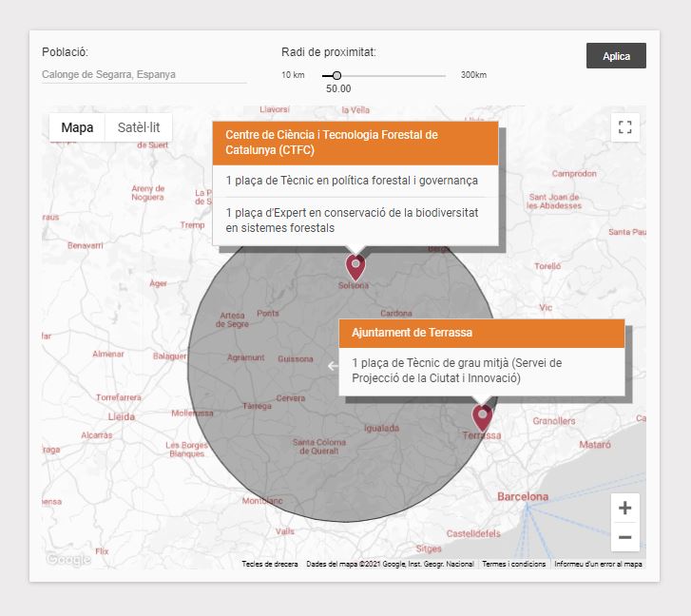Click the Aplica button

click(x=616, y=55)
